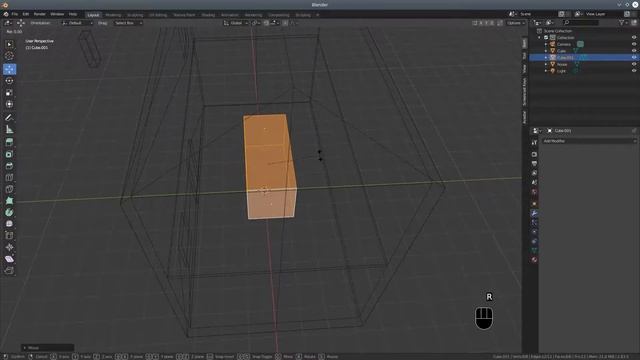Toggle visibility eye for Collection
640x360 pixels.
634,38
